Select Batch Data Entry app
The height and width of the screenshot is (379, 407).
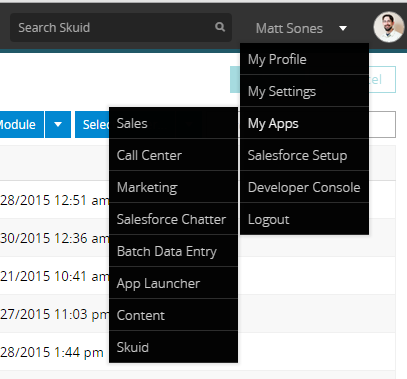[x=173, y=251]
